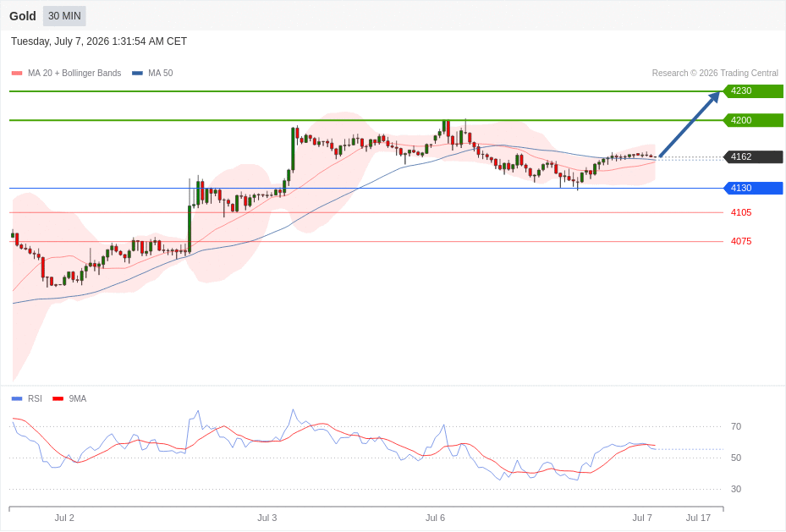
Task: Click the MA 50 blue legend swatch
Action: point(137,73)
